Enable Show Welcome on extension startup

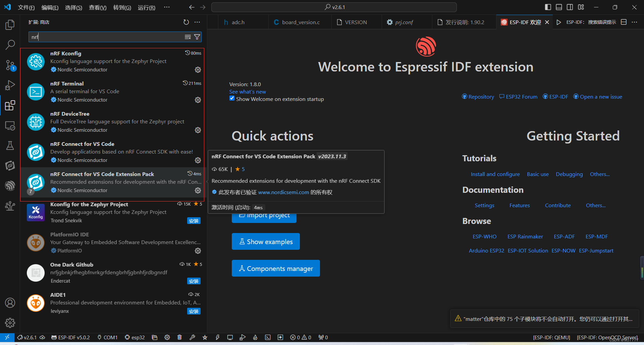pyautogui.click(x=232, y=98)
